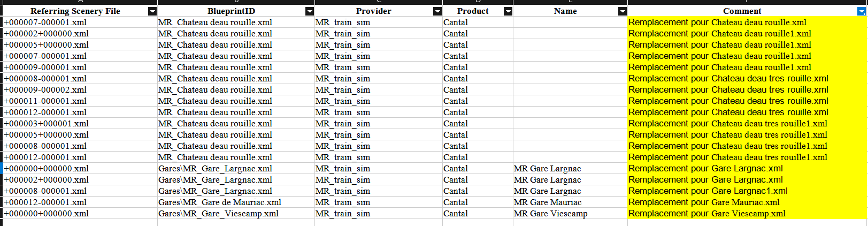Select comment Remplacement pour Gare Largnac.xml in the +000000+000000.xml row

(747, 169)
